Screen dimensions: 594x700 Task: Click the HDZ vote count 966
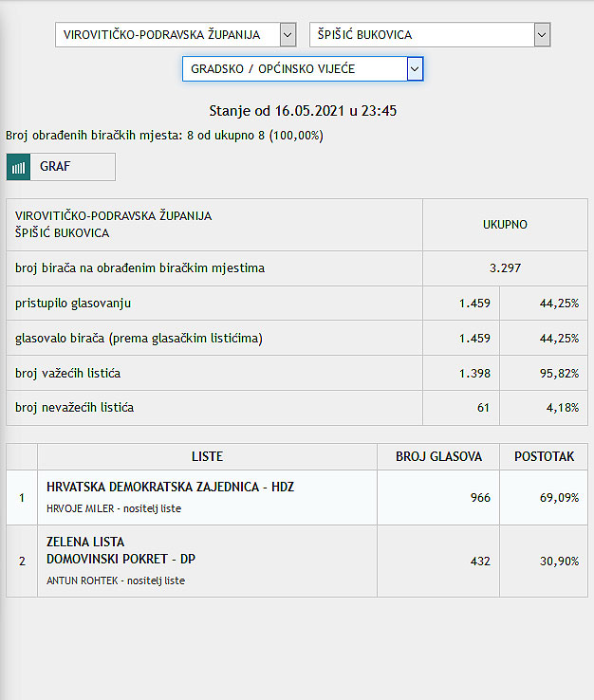pyautogui.click(x=480, y=498)
